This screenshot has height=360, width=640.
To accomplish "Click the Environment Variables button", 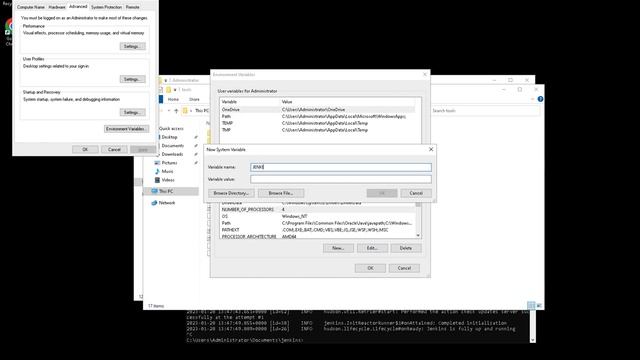I will [x=126, y=129].
